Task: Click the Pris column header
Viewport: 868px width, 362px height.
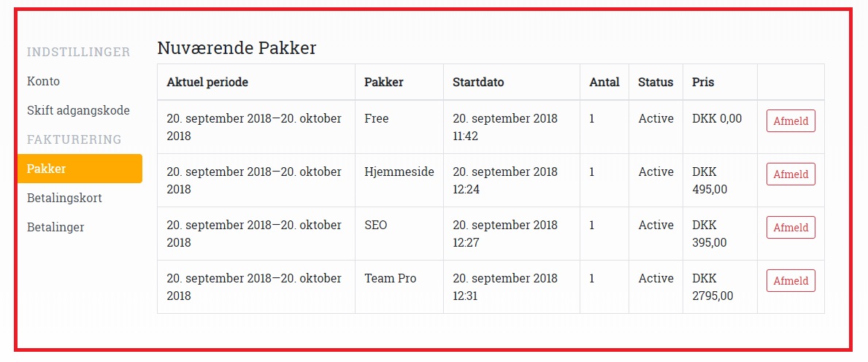Action: (x=703, y=82)
